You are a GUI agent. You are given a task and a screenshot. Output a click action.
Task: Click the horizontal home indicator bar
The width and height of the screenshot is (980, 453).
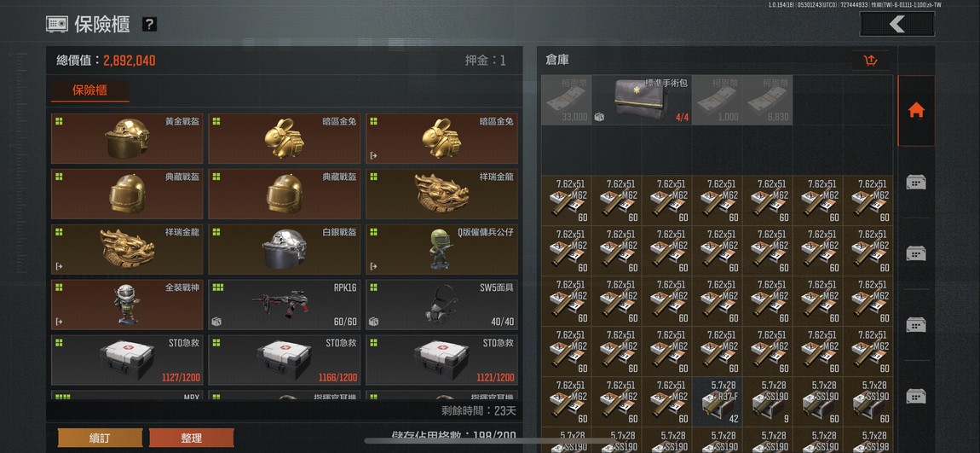coord(489,440)
